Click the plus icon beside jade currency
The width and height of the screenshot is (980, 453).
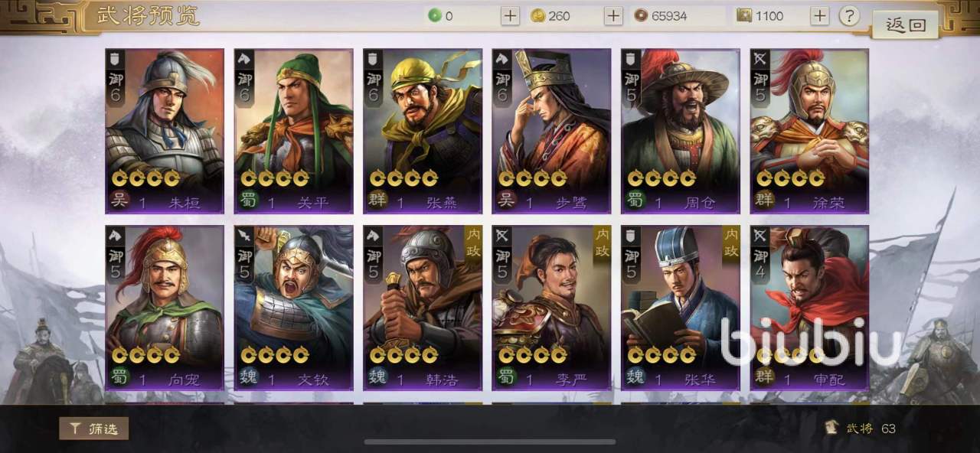coord(511,16)
